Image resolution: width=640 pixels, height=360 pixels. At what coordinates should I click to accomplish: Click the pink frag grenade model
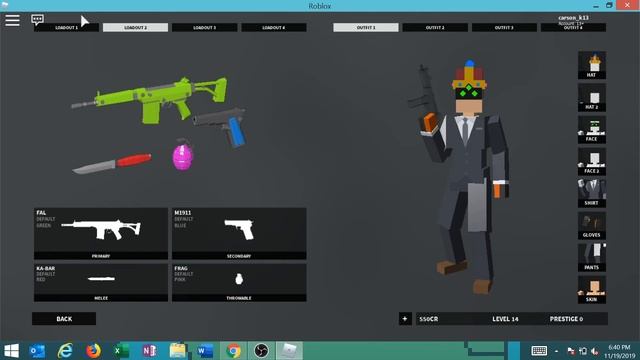182,154
